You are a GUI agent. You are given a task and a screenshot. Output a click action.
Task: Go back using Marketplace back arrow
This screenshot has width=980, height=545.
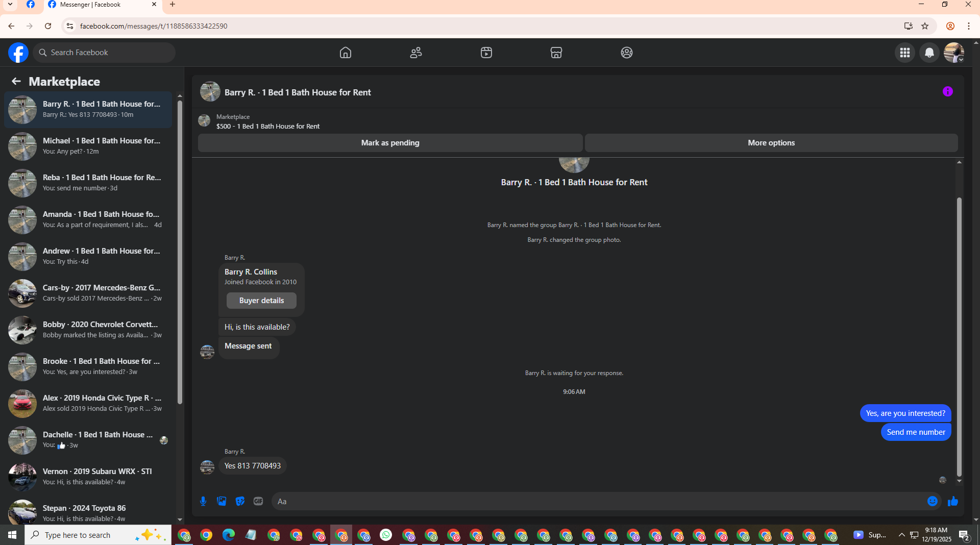point(16,81)
